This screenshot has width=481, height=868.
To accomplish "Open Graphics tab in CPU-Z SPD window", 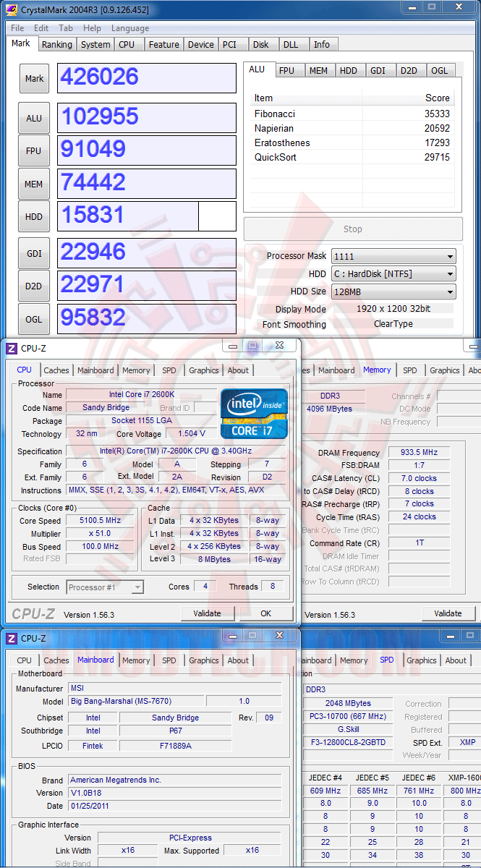I will tap(422, 660).
